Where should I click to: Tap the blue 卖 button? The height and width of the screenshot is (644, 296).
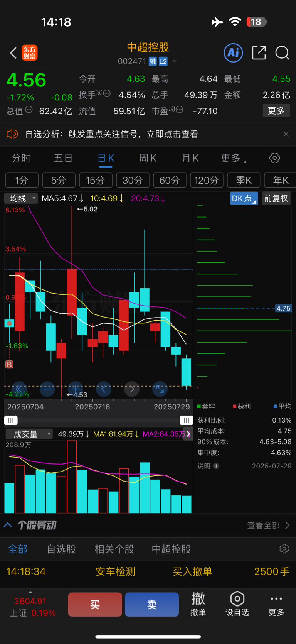coord(152,604)
